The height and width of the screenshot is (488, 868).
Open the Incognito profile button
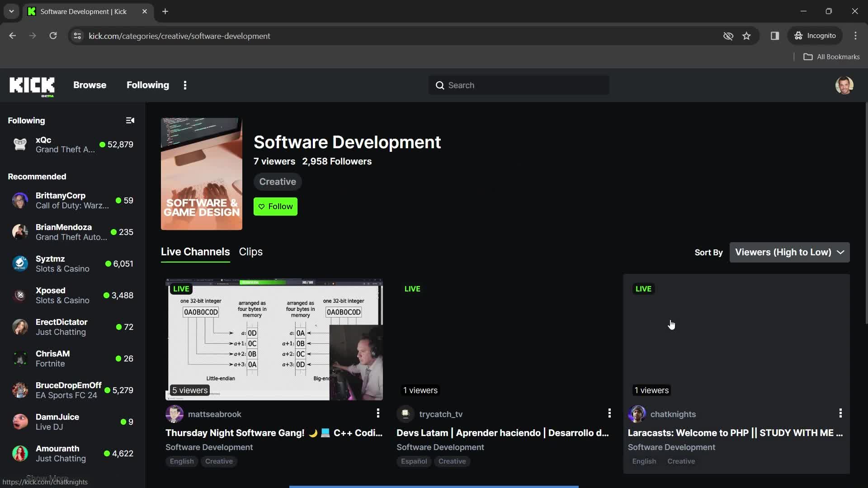point(815,36)
